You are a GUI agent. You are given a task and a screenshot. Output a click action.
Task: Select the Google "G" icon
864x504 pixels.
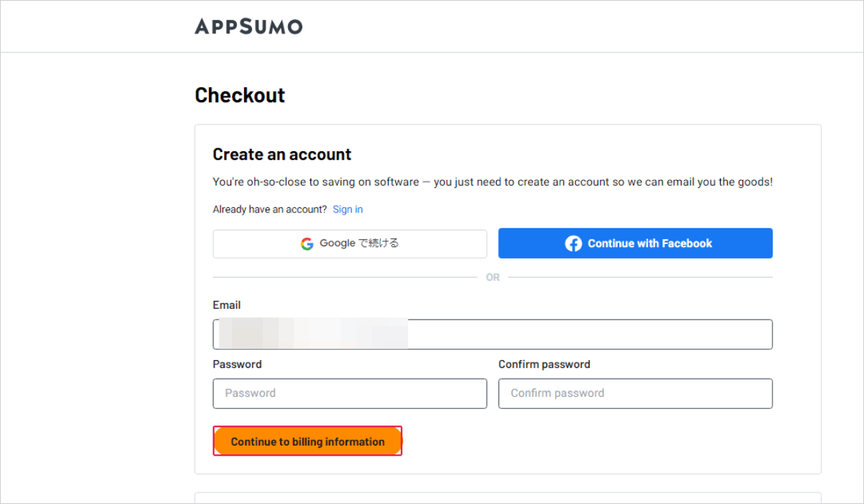(x=306, y=243)
